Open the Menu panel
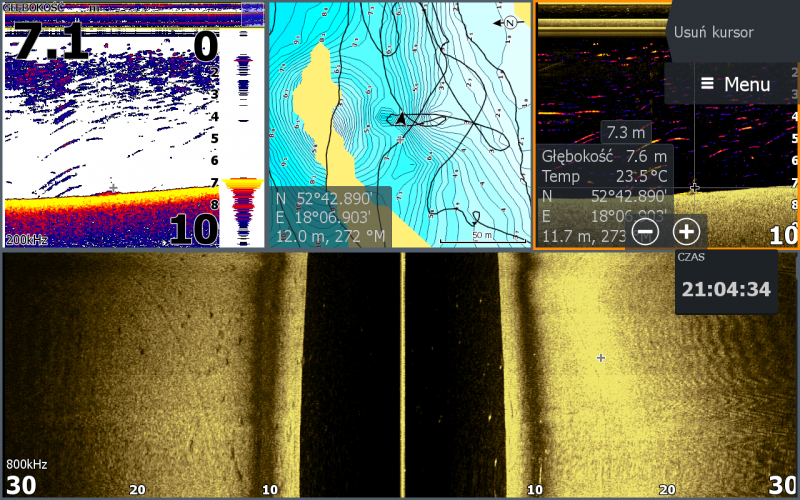The width and height of the screenshot is (800, 500). click(x=734, y=84)
